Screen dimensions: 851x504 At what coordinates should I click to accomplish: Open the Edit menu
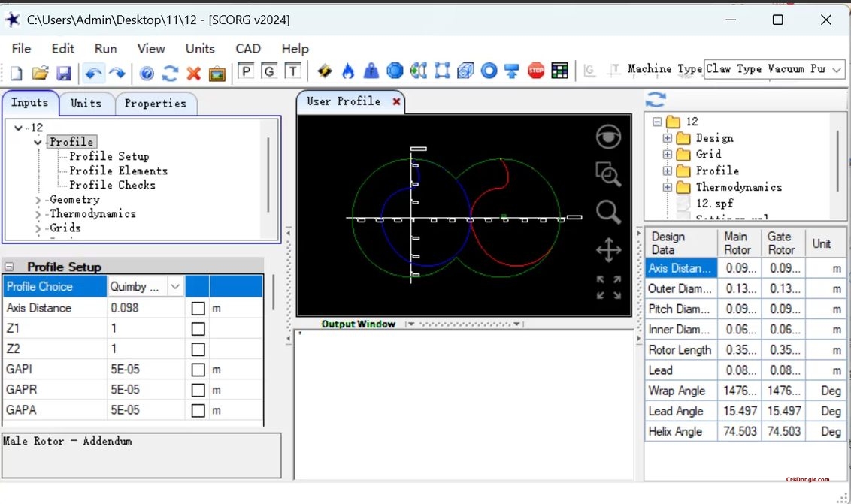(x=63, y=48)
